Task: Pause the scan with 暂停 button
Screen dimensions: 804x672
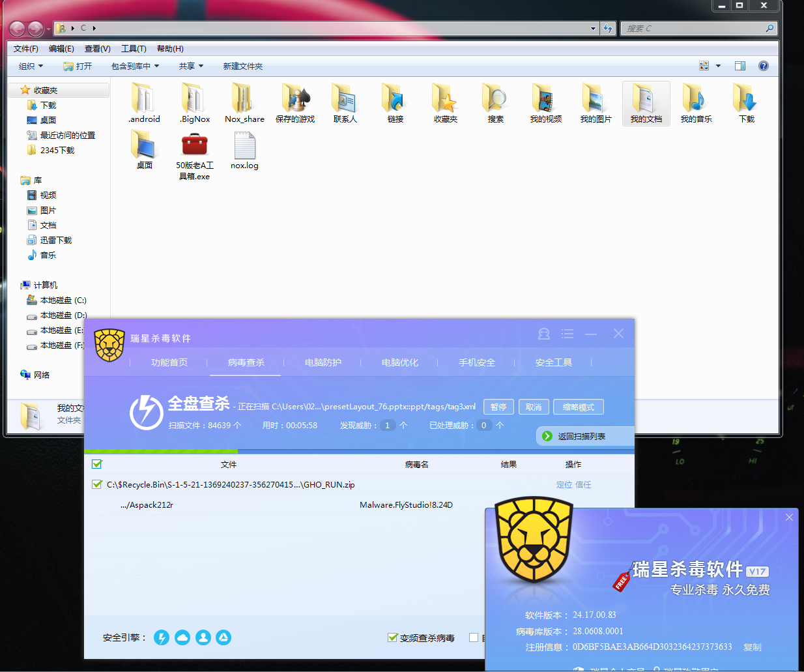Action: [498, 407]
